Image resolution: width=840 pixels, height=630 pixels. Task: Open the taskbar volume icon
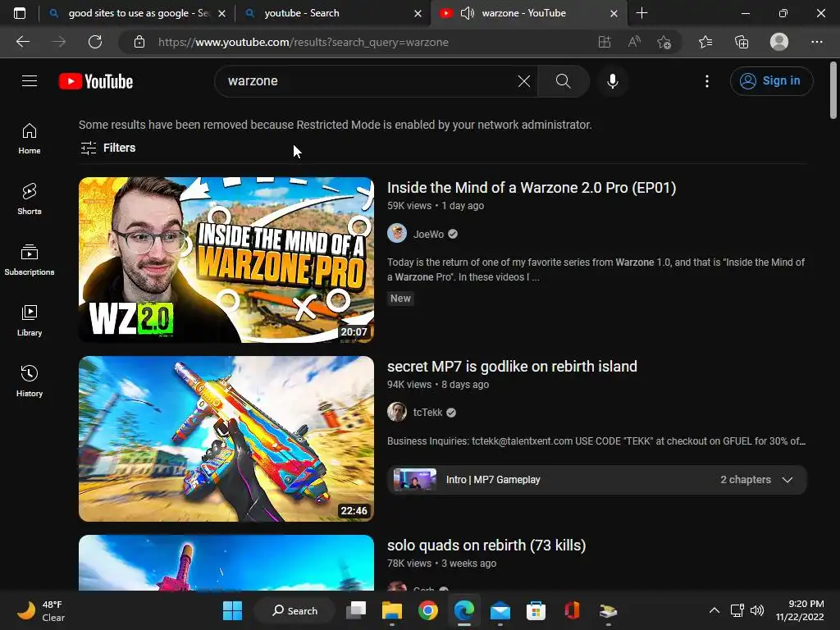click(757, 610)
